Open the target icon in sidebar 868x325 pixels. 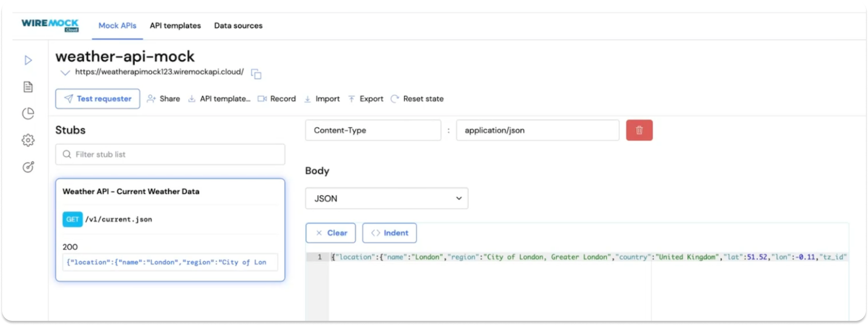coord(28,167)
